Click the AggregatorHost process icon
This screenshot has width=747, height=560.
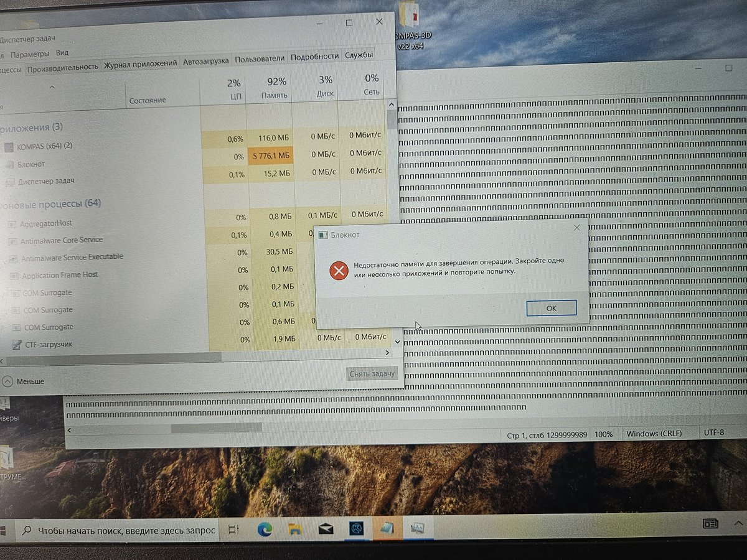[x=13, y=223]
